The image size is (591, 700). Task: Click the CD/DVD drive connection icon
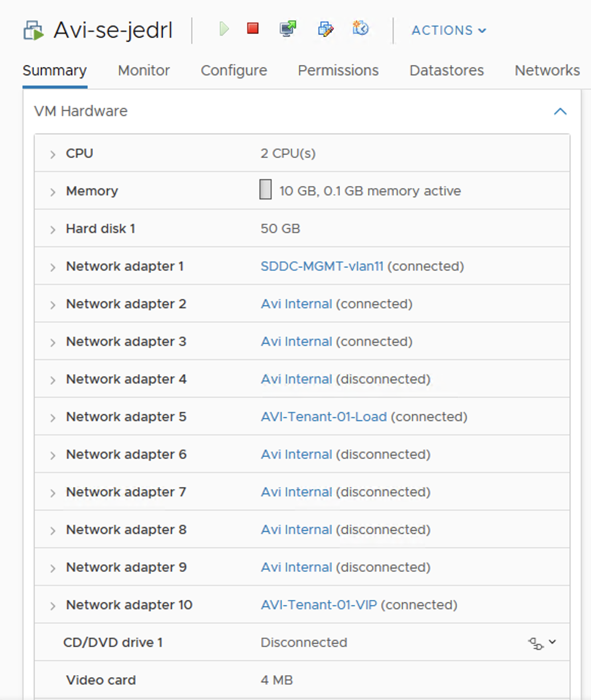(536, 644)
